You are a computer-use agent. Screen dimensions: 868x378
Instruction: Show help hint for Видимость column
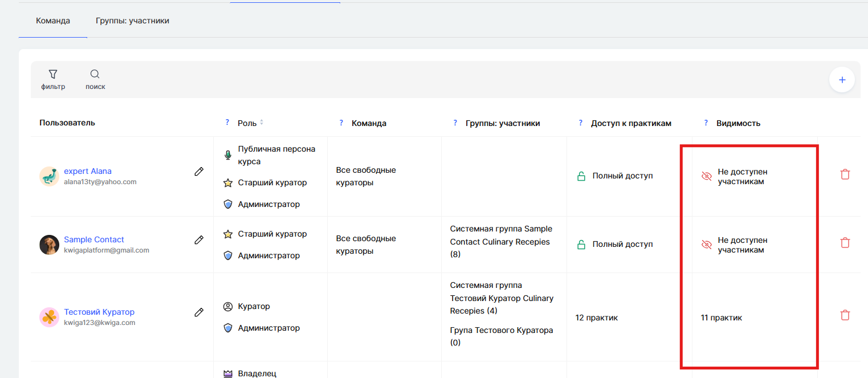(706, 123)
